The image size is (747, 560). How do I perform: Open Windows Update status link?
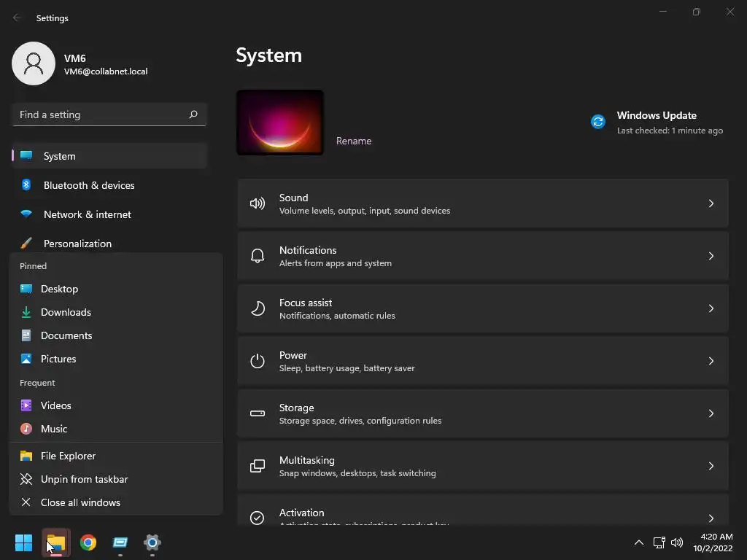(x=657, y=122)
